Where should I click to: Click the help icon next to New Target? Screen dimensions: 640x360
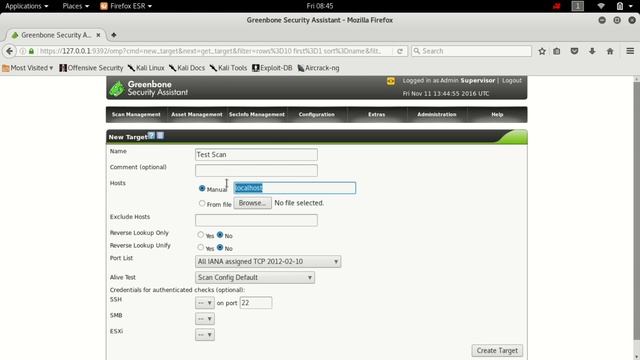click(x=151, y=136)
